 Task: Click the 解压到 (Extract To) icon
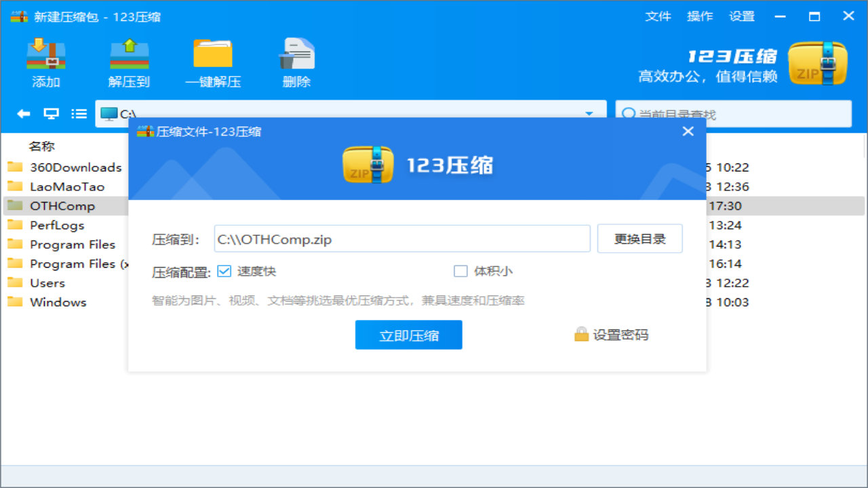[x=129, y=61]
